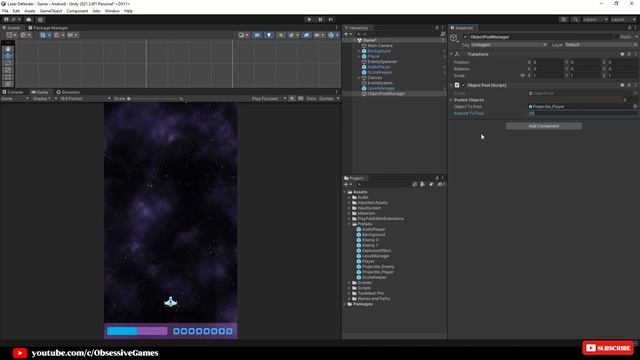640x360 pixels.
Task: Expand the Canvas object in Hierarchy
Action: pyautogui.click(x=359, y=78)
